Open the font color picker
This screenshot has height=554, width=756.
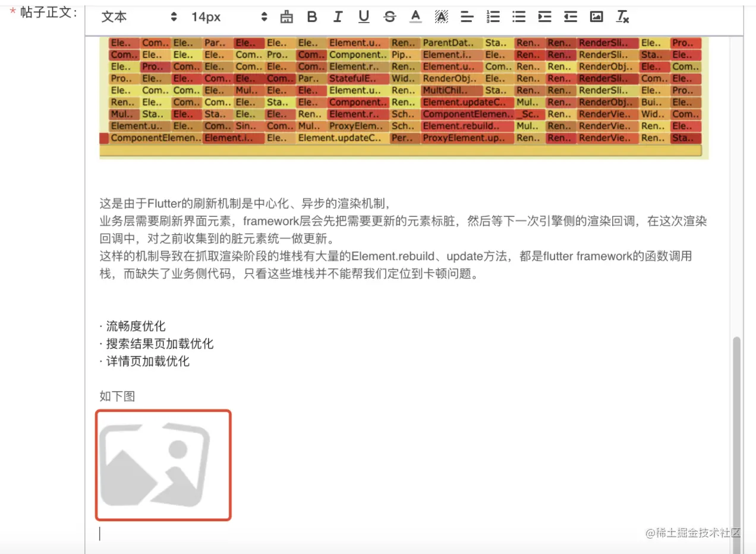click(415, 17)
